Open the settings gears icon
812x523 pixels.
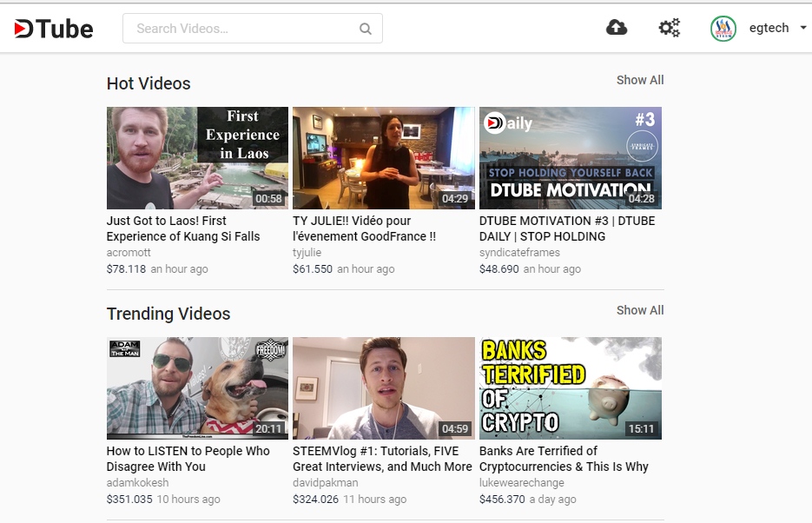[669, 28]
